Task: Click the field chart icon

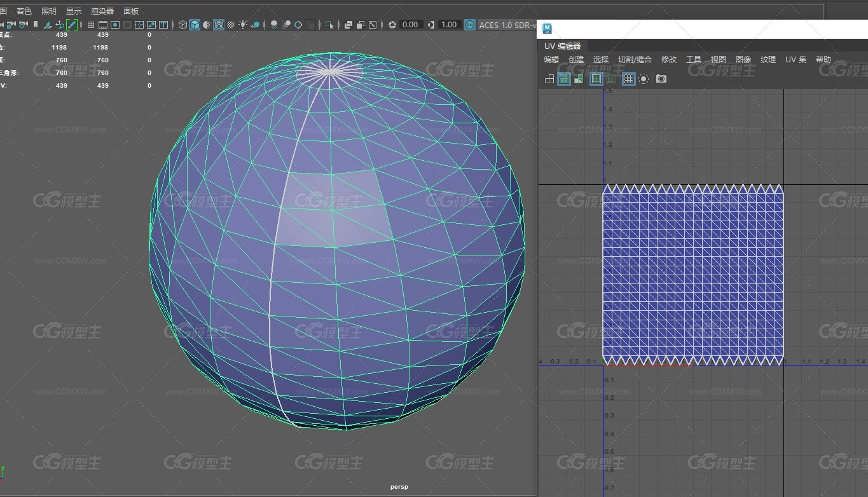Action: pos(139,25)
